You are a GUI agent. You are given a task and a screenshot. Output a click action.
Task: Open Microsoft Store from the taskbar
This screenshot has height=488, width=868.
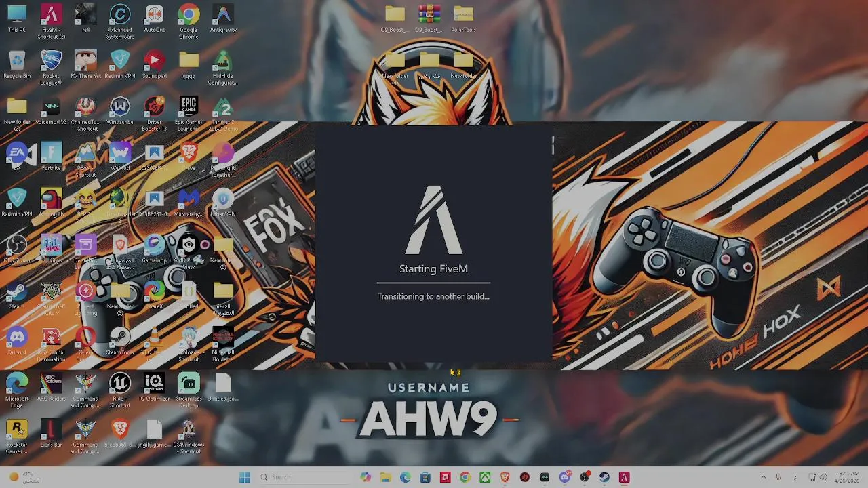(x=425, y=477)
